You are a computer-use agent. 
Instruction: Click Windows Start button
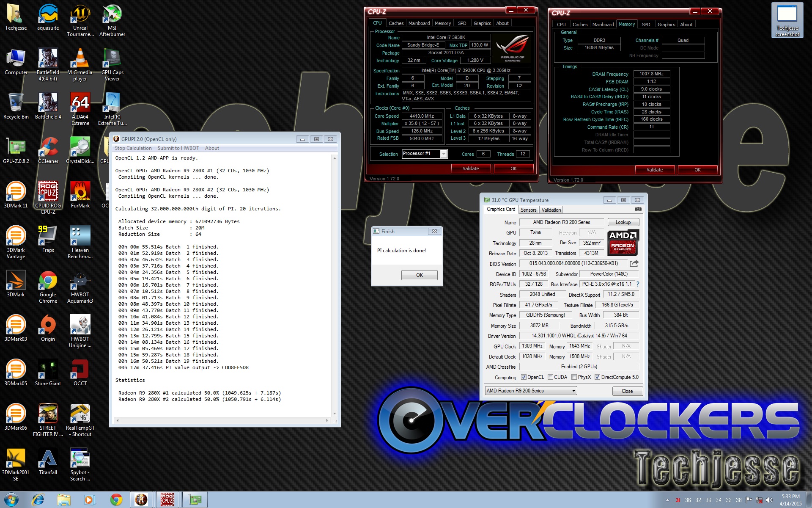pos(11,500)
